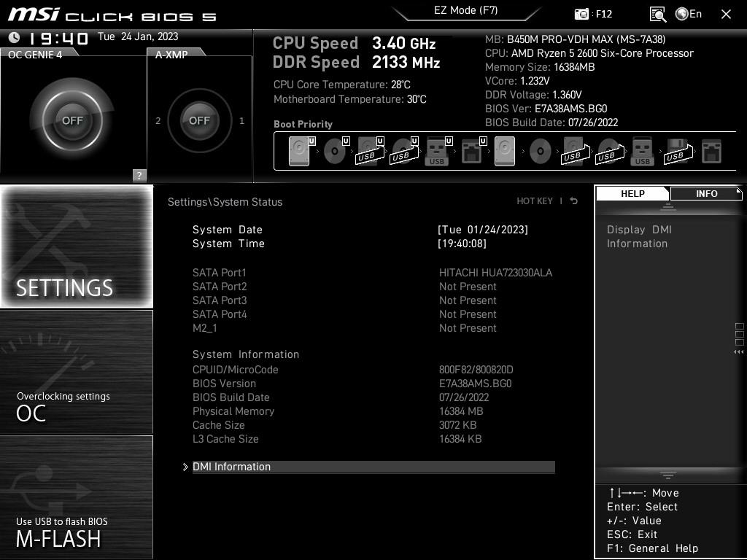Click the Boot Priority heading
The image size is (747, 560).
303,124
